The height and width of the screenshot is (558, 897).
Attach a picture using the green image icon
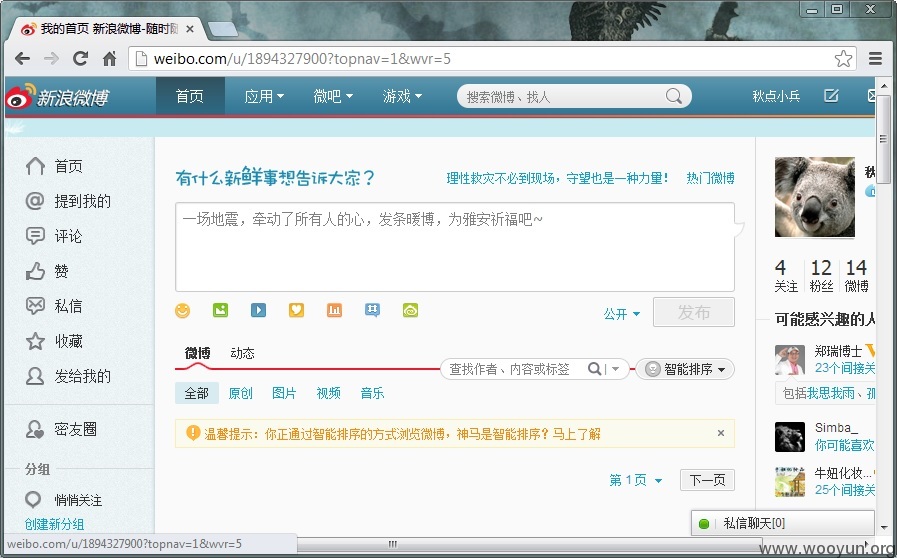point(220,310)
